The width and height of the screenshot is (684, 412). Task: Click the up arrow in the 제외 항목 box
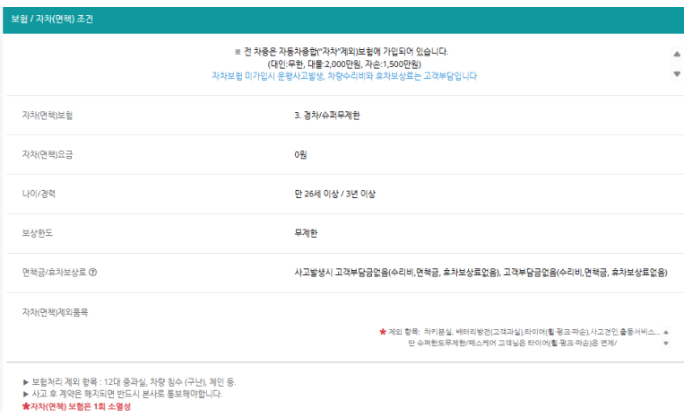(x=666, y=332)
